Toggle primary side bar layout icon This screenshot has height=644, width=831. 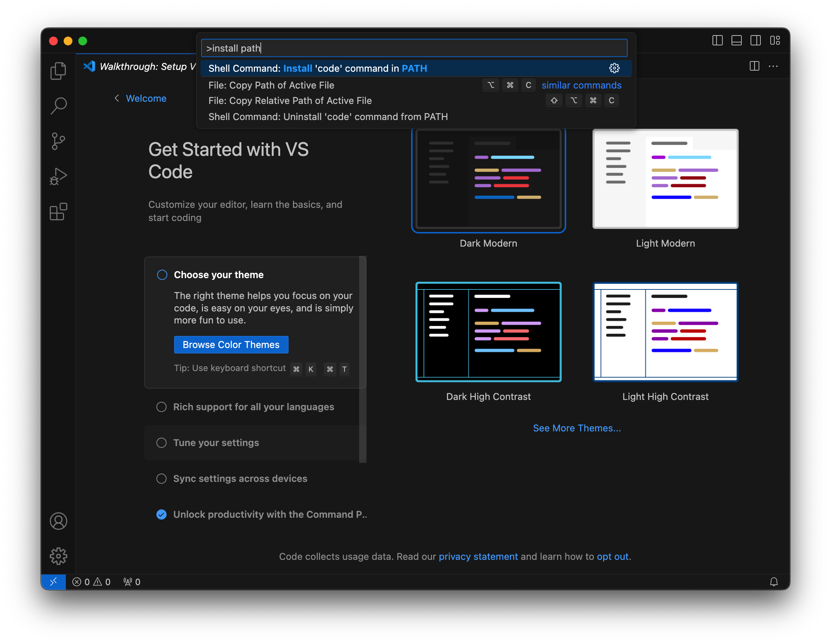pos(717,40)
